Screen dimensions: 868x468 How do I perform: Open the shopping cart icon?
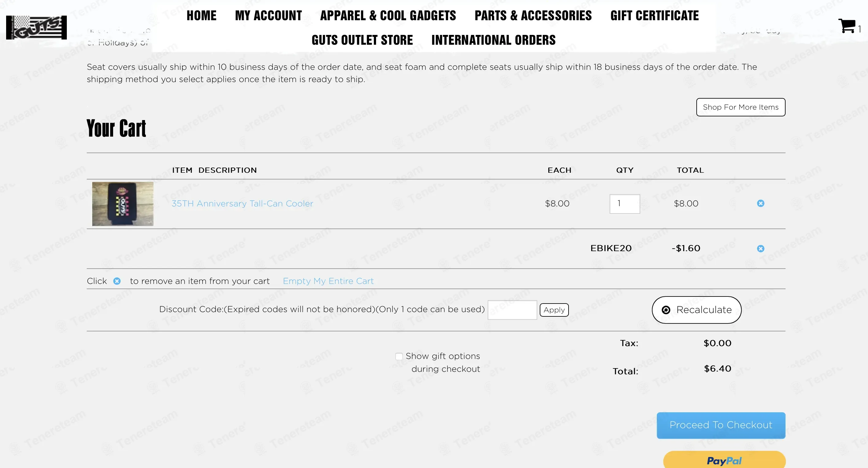[847, 26]
